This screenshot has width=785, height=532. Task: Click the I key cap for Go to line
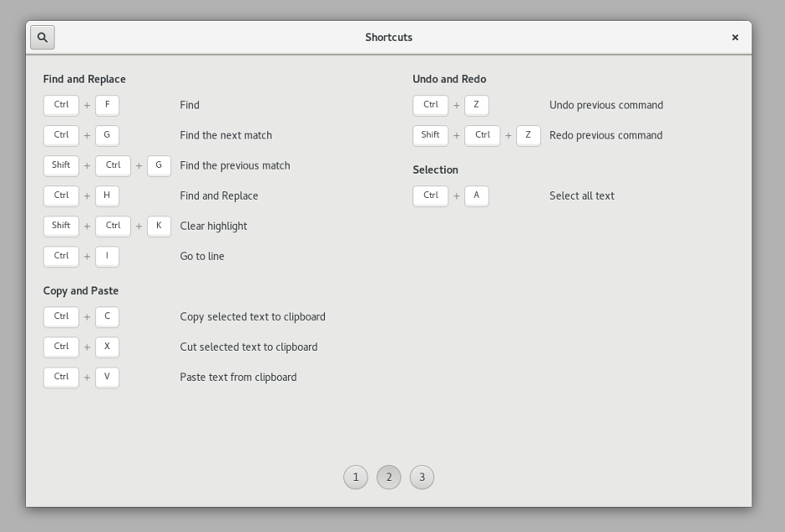[x=107, y=256]
